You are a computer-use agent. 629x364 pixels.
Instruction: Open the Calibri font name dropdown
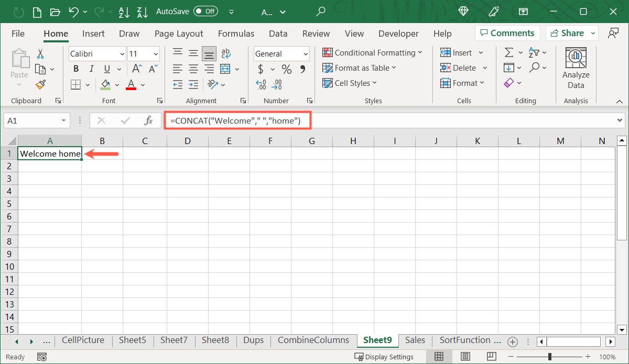click(x=97, y=53)
